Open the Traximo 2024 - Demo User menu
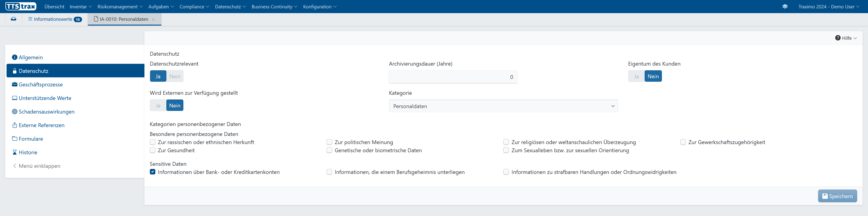The width and height of the screenshot is (868, 216). (x=829, y=6)
